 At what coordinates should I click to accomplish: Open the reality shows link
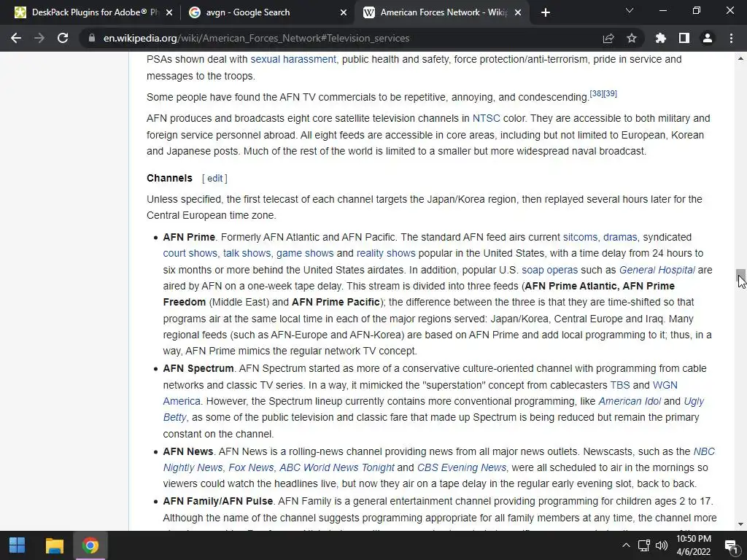click(x=386, y=253)
